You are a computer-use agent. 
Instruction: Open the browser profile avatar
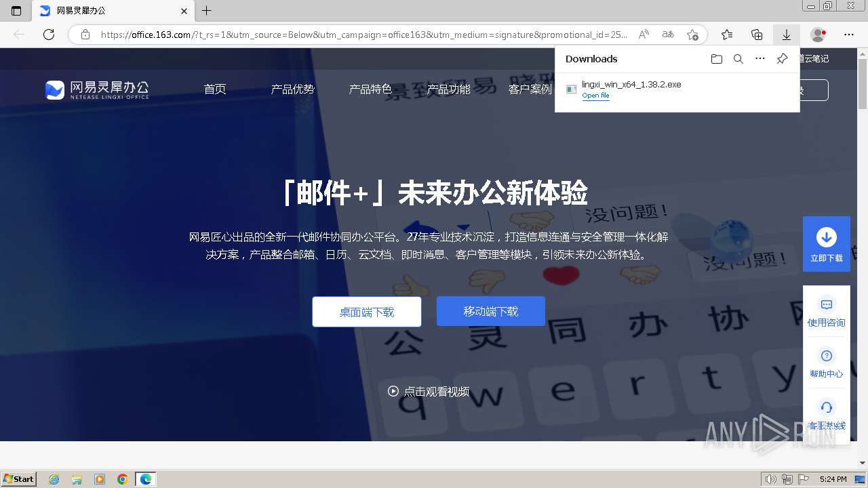pos(818,35)
